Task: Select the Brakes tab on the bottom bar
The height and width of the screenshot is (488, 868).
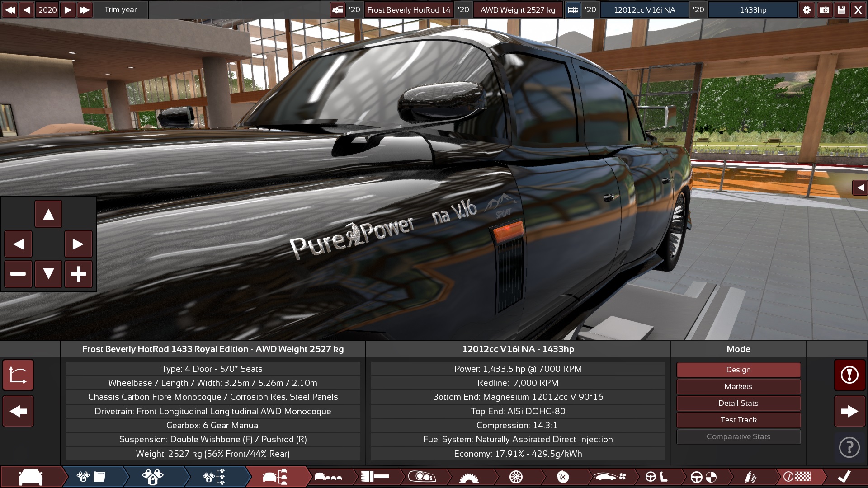Action: point(561,476)
